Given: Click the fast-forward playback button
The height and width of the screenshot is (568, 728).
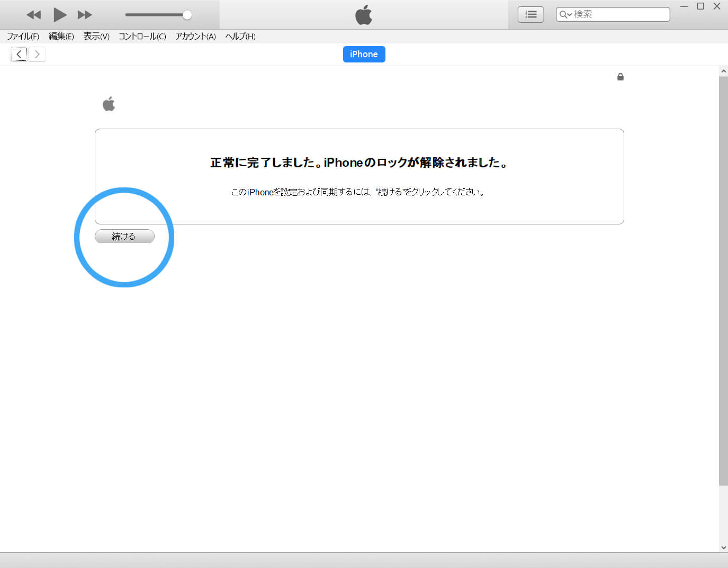Looking at the screenshot, I should click(85, 15).
